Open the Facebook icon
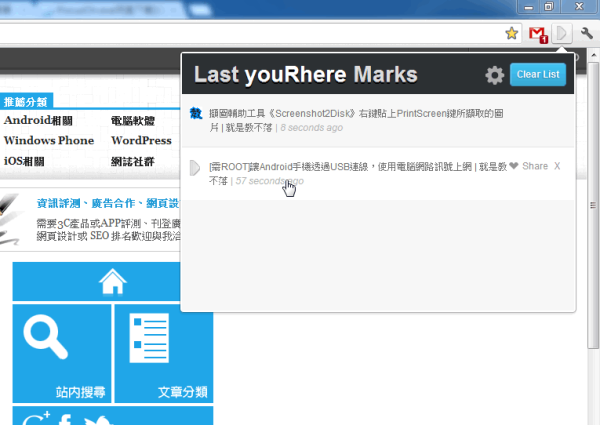The width and height of the screenshot is (600, 425). (x=66, y=419)
